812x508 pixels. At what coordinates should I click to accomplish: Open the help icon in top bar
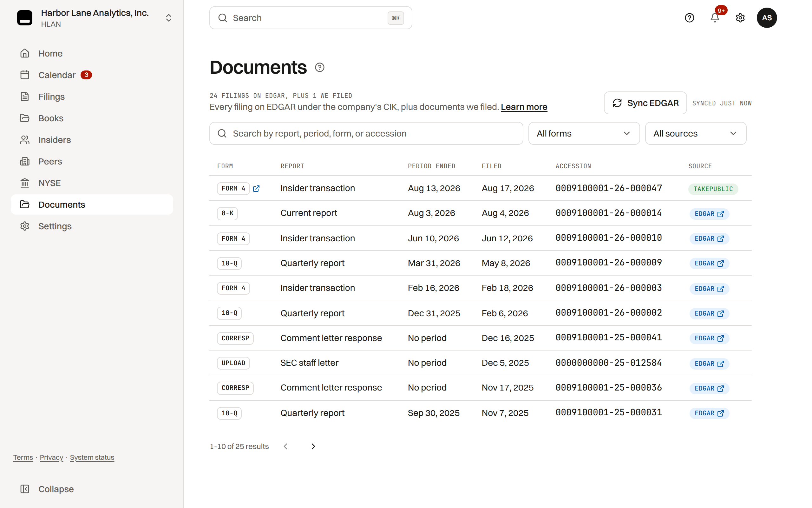689,18
